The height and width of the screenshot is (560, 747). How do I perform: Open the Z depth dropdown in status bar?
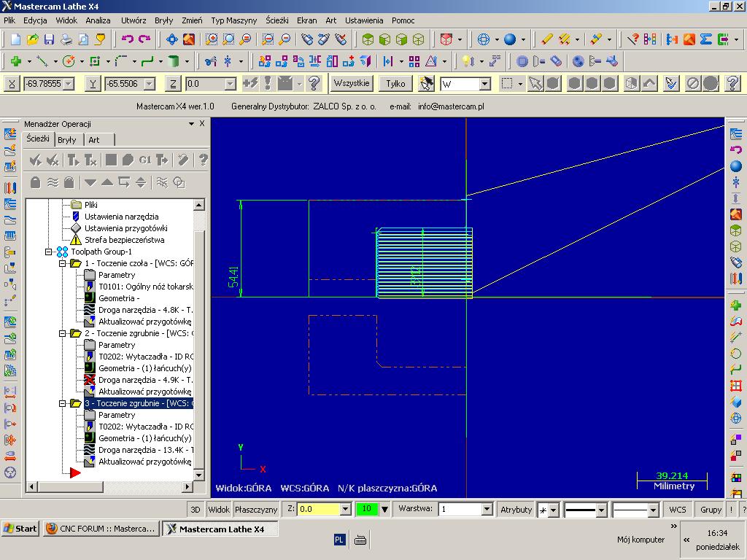(x=346, y=510)
